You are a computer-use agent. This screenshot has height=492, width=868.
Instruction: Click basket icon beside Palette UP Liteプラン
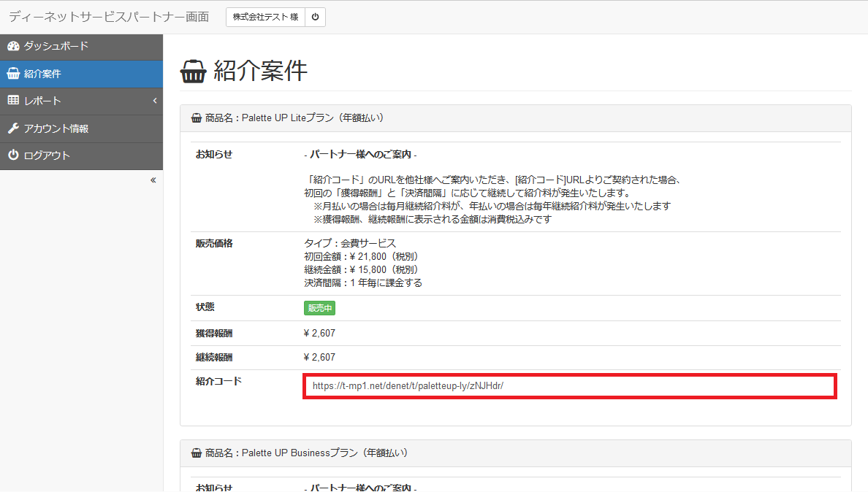(x=196, y=118)
